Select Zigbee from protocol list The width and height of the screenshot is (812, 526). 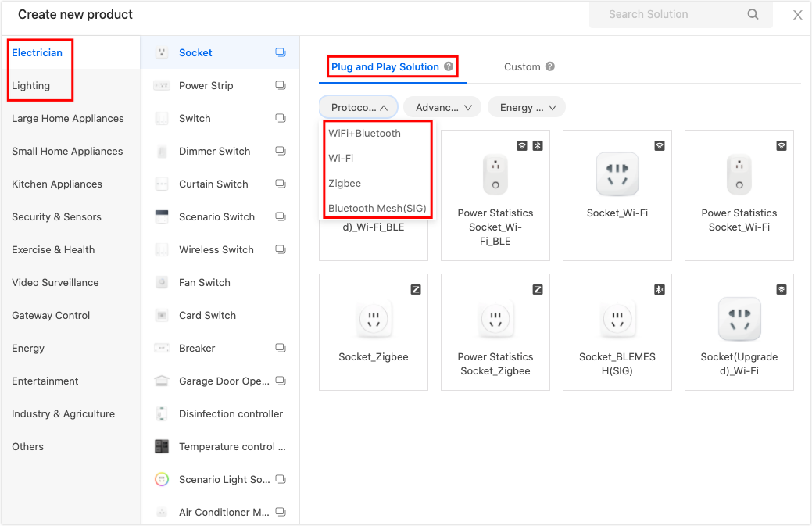(345, 183)
